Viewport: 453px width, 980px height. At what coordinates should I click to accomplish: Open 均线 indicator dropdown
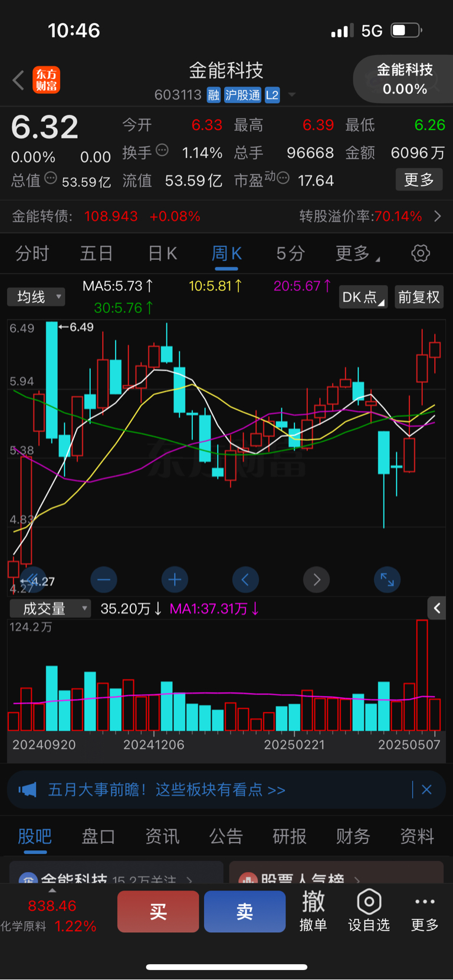36,297
